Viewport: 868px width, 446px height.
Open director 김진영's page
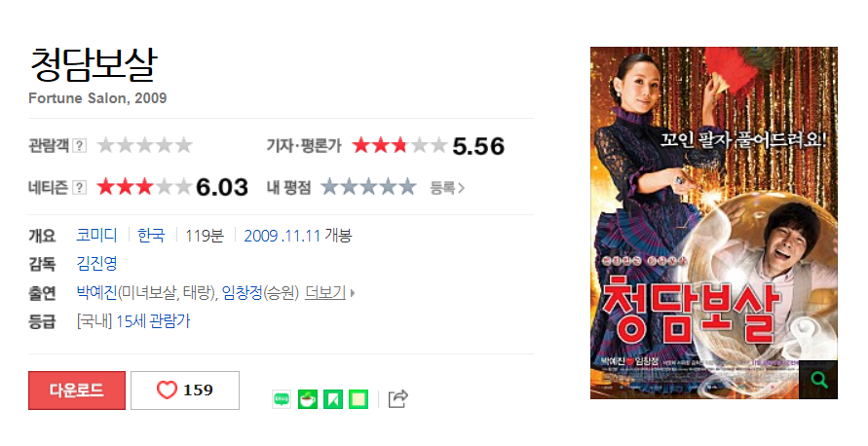(96, 263)
